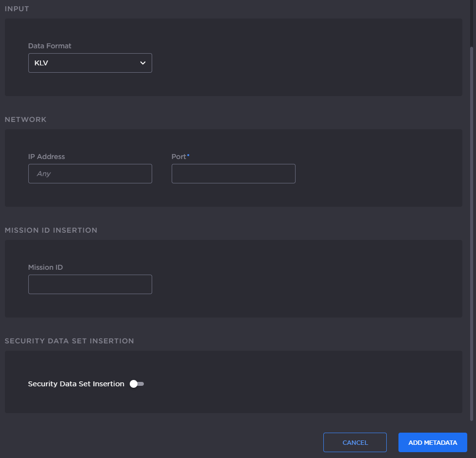Focus the Port input field
This screenshot has height=458, width=476.
(233, 174)
